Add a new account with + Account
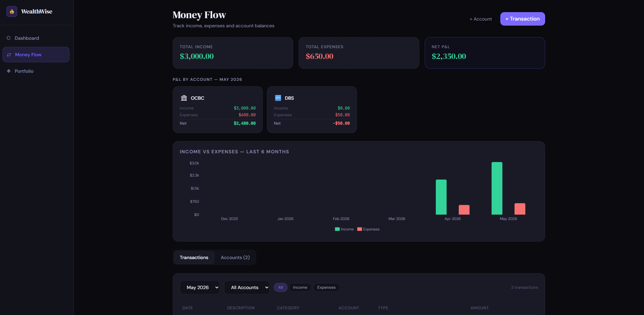Image resolution: width=644 pixels, height=315 pixels. click(481, 19)
